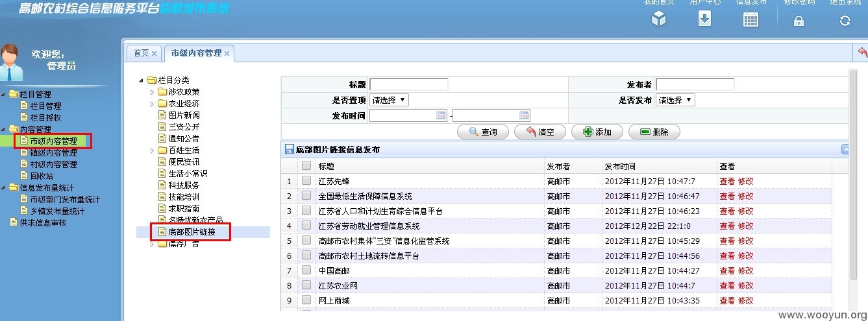The image size is (868, 321).
Task: Click 查看 link for 网上商城 row
Action: point(727,301)
